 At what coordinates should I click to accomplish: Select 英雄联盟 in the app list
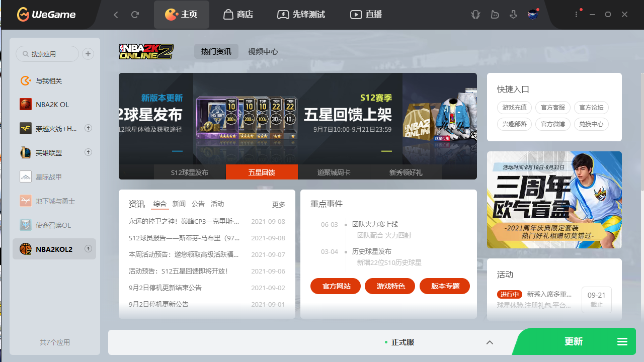[54, 152]
